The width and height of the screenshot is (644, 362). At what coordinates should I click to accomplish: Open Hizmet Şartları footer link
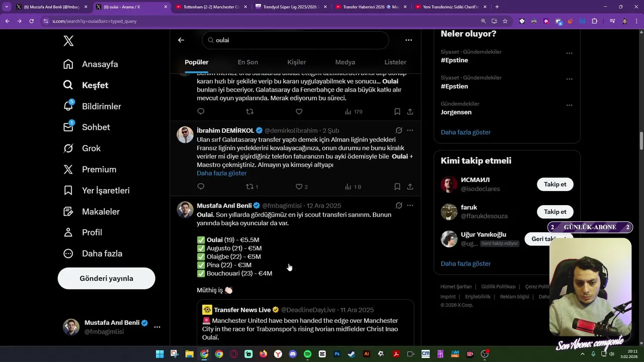pos(456,287)
